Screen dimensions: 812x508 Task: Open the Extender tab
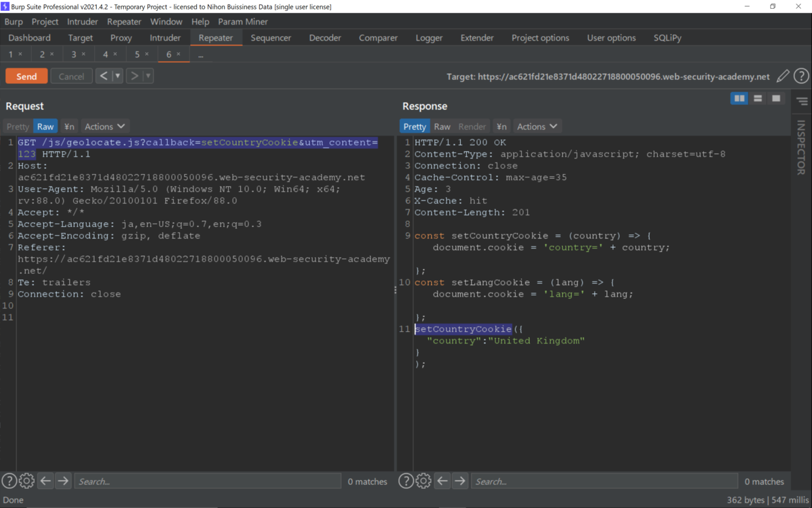(477, 38)
